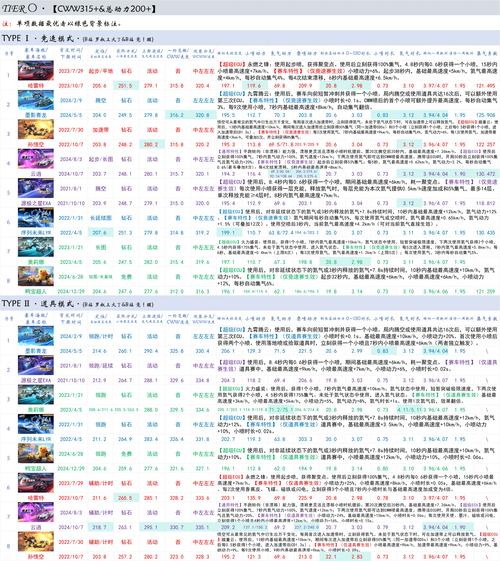Click the 323.0 cell in TYPE II

pos(177,556)
